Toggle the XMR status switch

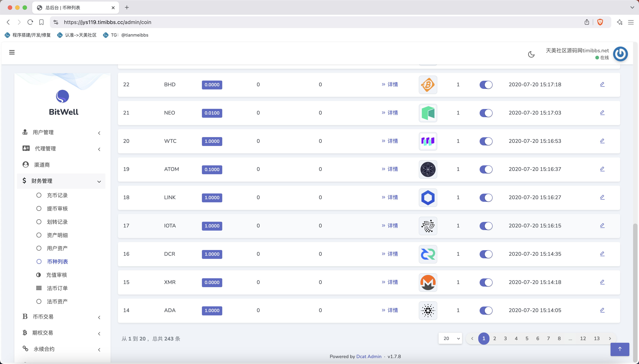(486, 283)
